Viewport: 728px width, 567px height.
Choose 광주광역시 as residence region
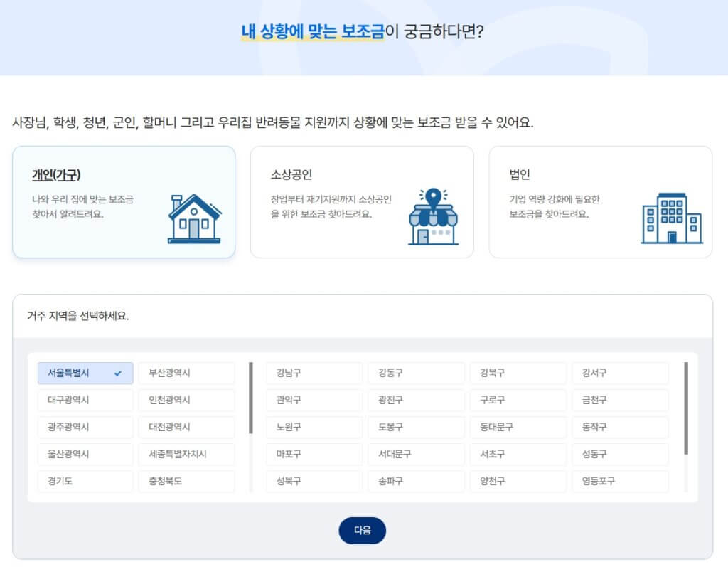click(85, 427)
